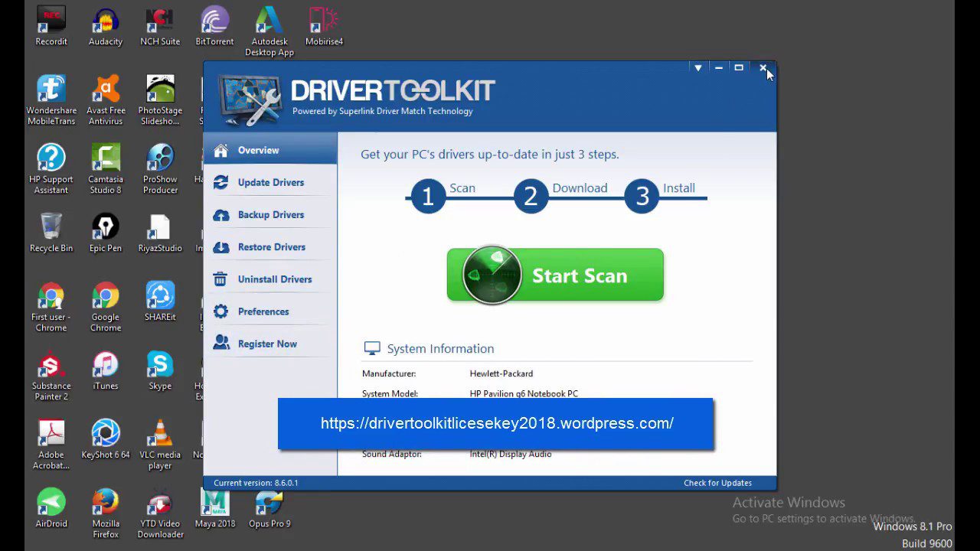Screen dimensions: 980x551
Task: Click the Check for Updates link
Action: pos(717,483)
